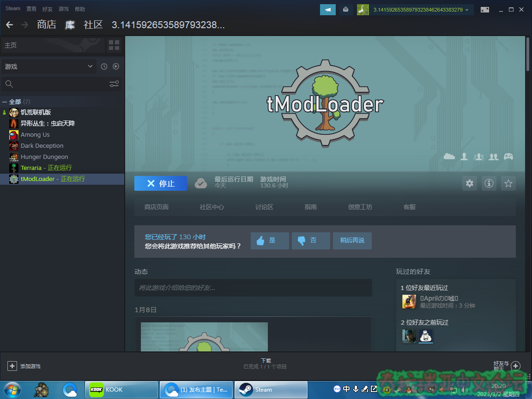Open KOOK from the taskbar

pos(121,389)
